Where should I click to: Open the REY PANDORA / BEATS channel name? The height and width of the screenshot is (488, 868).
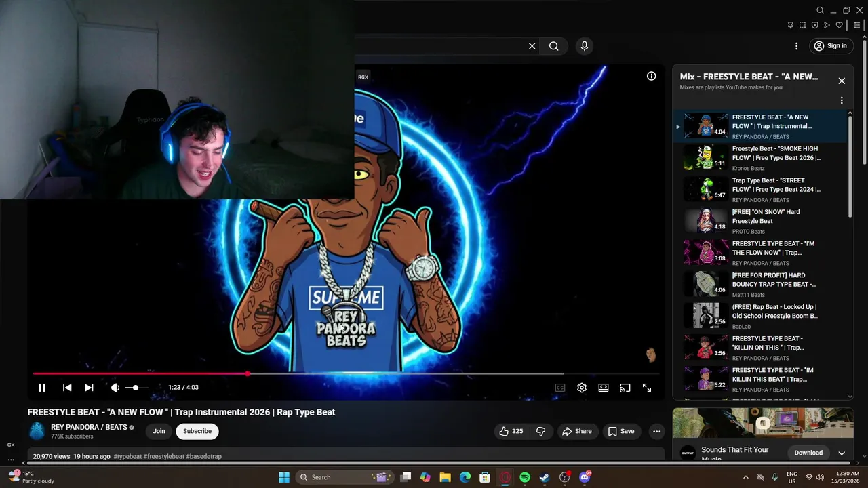pyautogui.click(x=89, y=427)
